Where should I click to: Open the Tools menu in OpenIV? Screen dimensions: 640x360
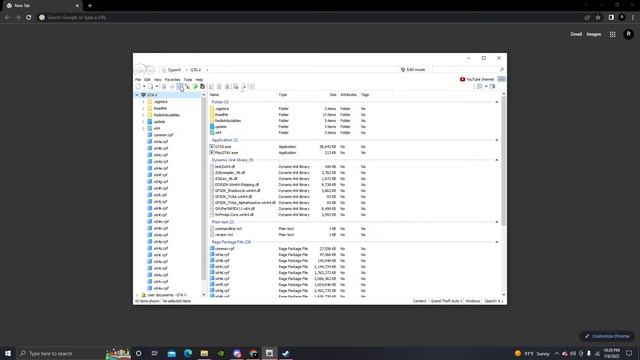pyautogui.click(x=188, y=80)
